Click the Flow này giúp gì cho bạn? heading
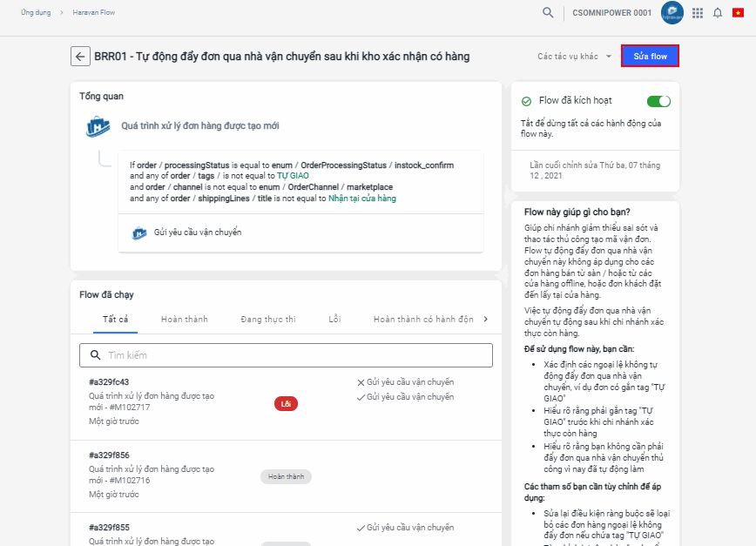The width and height of the screenshot is (756, 546). [x=577, y=212]
